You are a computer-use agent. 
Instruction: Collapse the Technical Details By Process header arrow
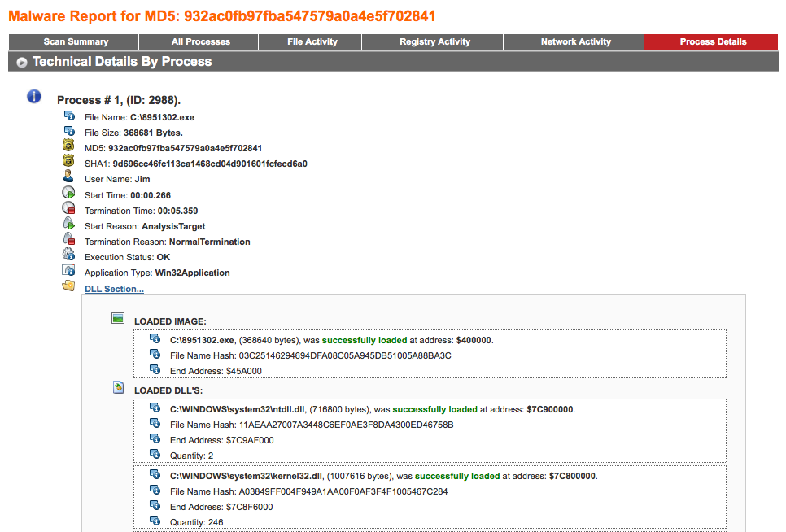(22, 63)
